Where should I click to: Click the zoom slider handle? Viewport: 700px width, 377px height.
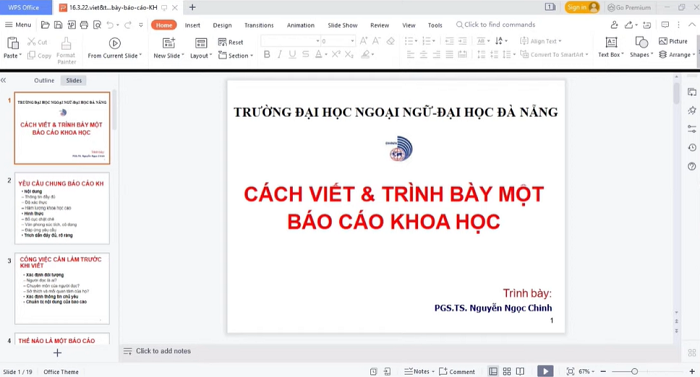click(x=634, y=371)
